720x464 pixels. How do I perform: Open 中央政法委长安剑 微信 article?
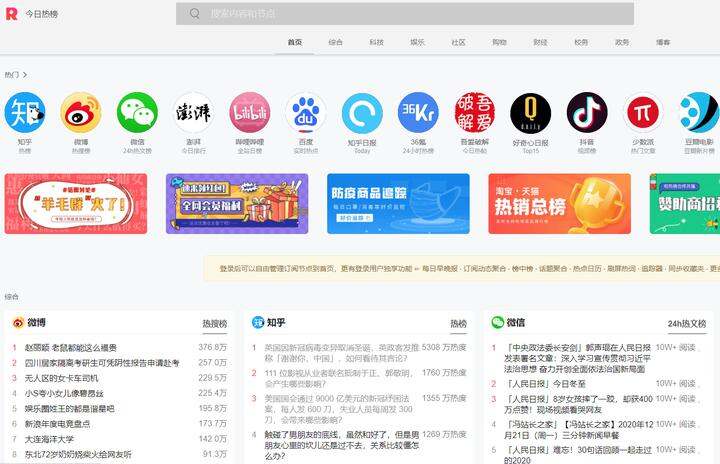(577, 358)
